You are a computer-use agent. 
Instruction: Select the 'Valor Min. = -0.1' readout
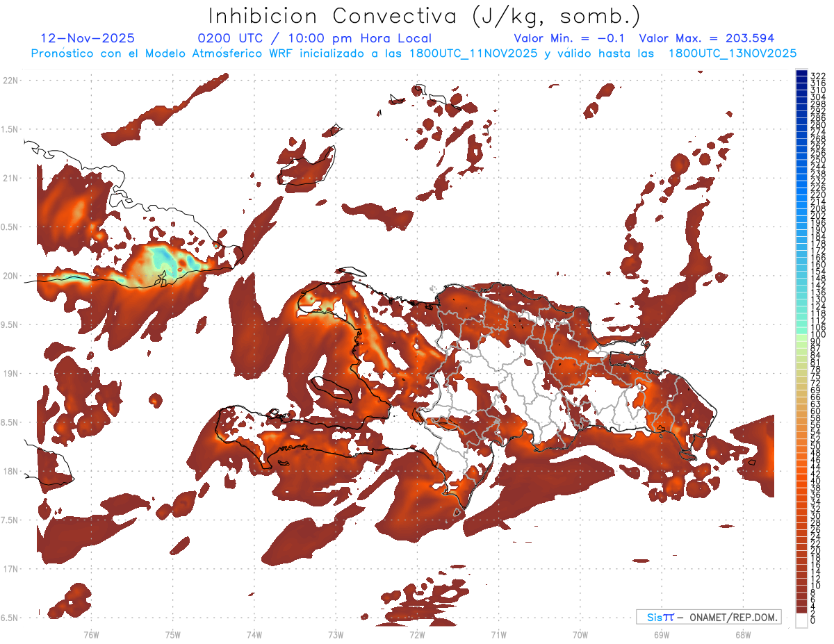(570, 39)
